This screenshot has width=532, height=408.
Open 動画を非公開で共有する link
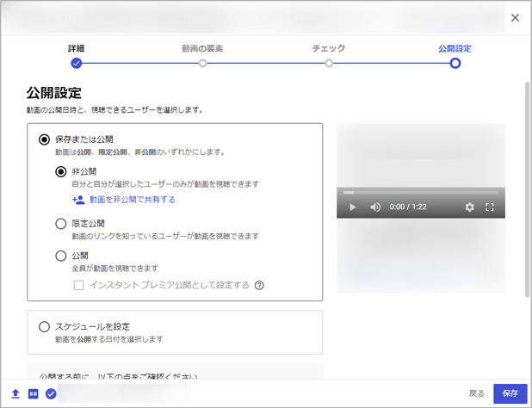(x=133, y=200)
